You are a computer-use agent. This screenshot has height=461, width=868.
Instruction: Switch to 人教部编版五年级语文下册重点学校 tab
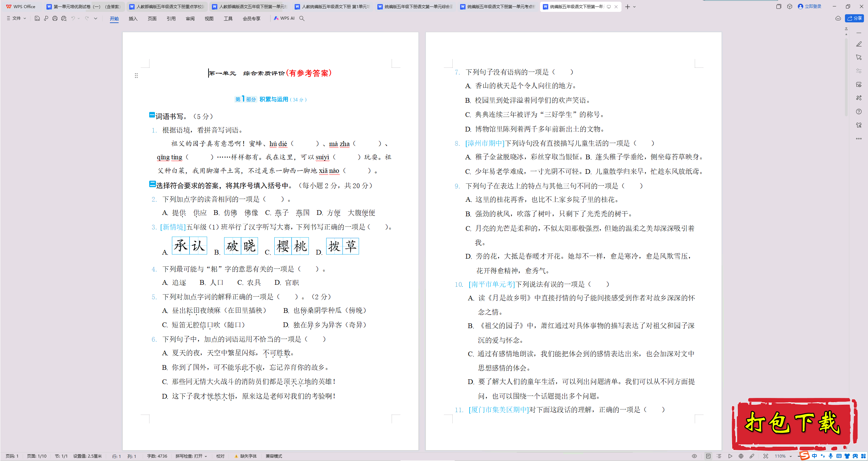pyautogui.click(x=167, y=6)
